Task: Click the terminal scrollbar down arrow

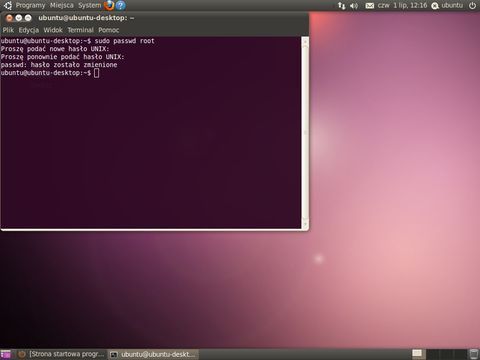Action: tap(305, 224)
